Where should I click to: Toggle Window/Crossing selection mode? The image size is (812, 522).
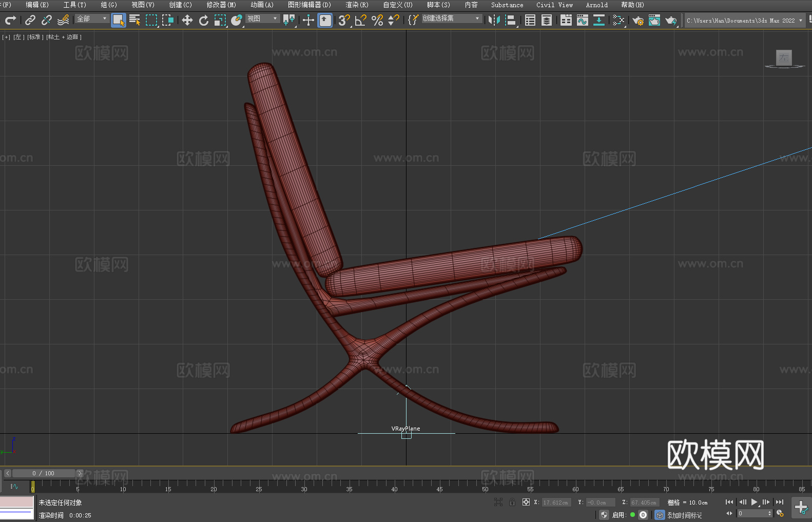168,20
